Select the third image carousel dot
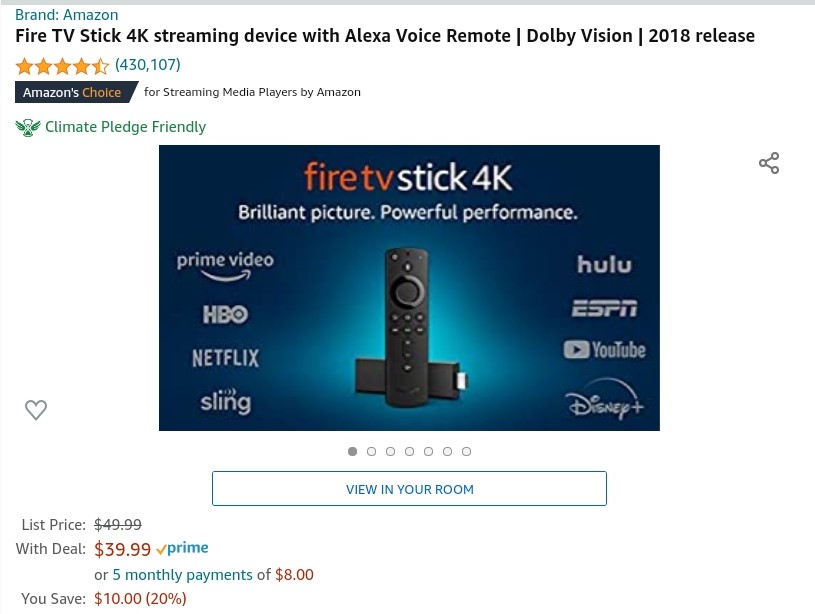The width and height of the screenshot is (815, 614). [x=390, y=451]
